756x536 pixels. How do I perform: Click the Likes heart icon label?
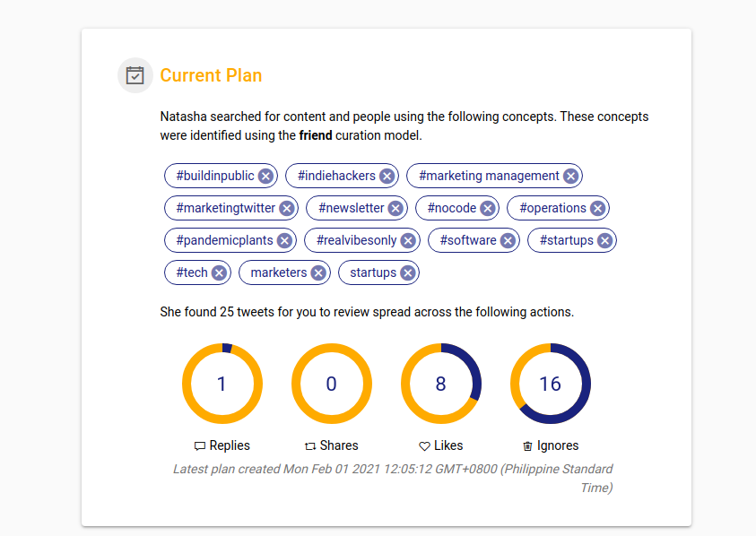(425, 445)
